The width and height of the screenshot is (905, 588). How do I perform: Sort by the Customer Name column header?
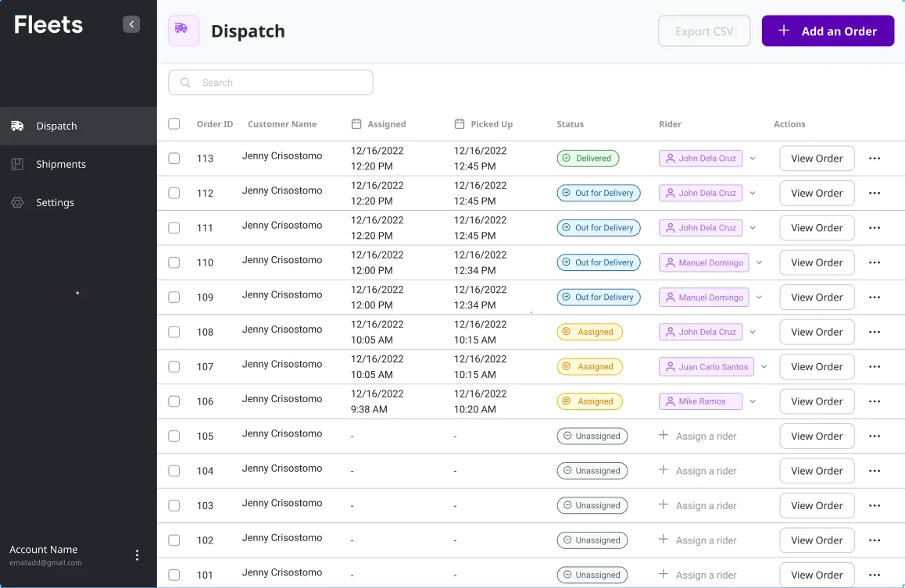point(282,124)
